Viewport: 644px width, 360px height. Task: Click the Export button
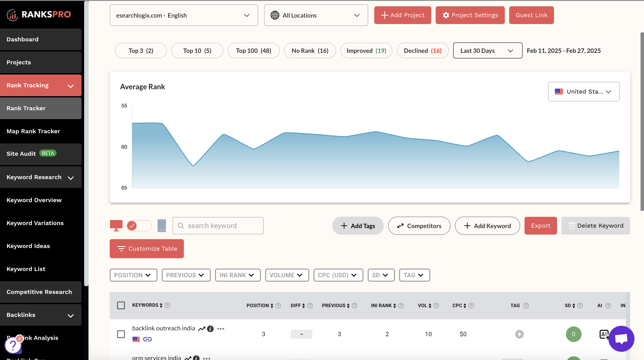541,225
